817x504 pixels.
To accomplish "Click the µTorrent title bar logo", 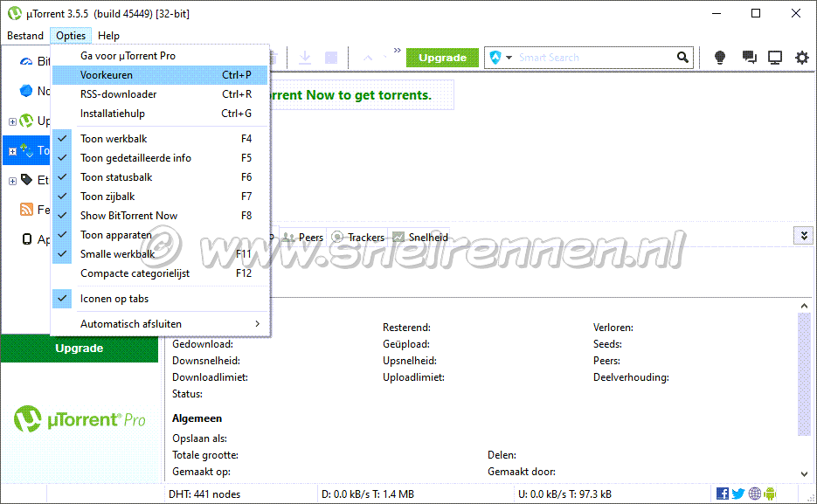I will [15, 13].
